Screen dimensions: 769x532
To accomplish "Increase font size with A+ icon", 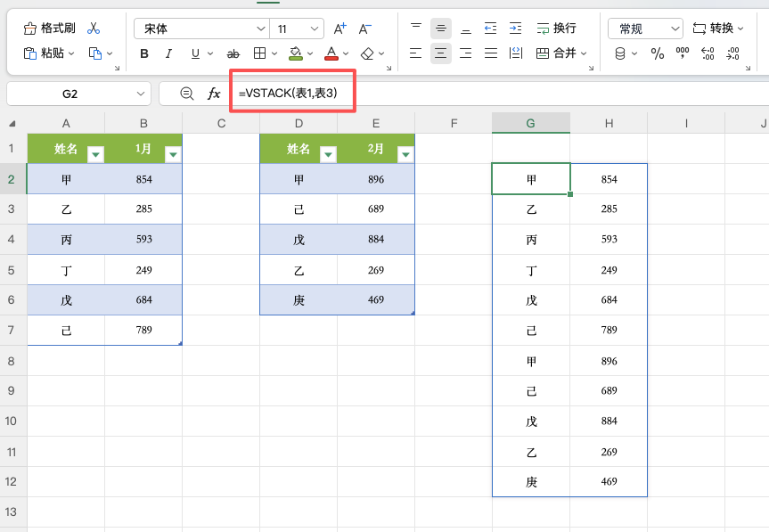I will click(x=340, y=29).
